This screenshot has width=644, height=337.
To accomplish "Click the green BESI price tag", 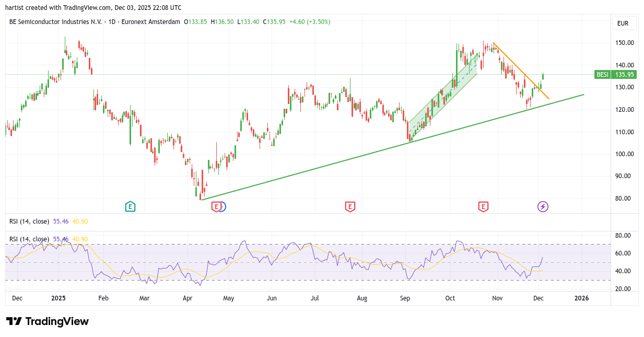I will 603,75.
